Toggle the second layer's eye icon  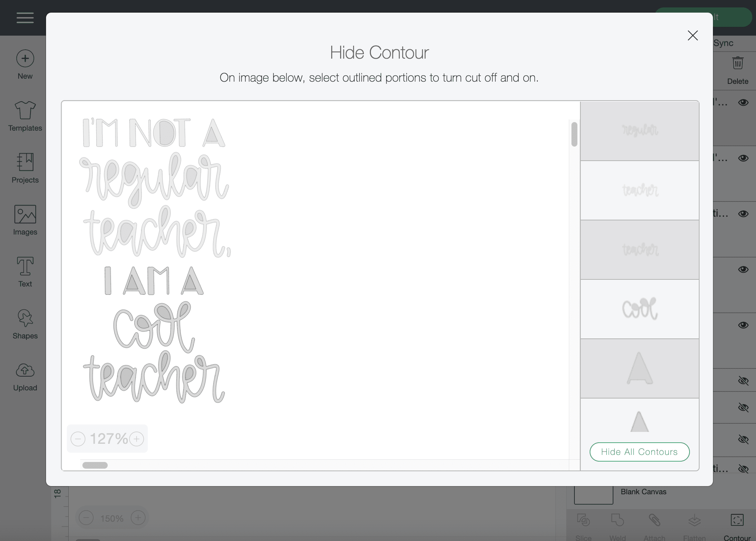coord(743,158)
